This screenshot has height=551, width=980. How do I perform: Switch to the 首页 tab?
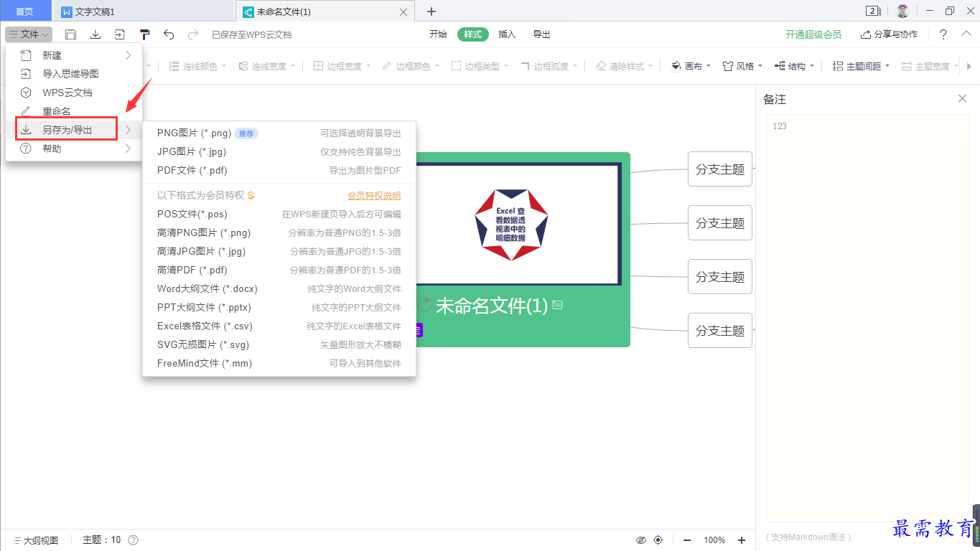pos(25,11)
